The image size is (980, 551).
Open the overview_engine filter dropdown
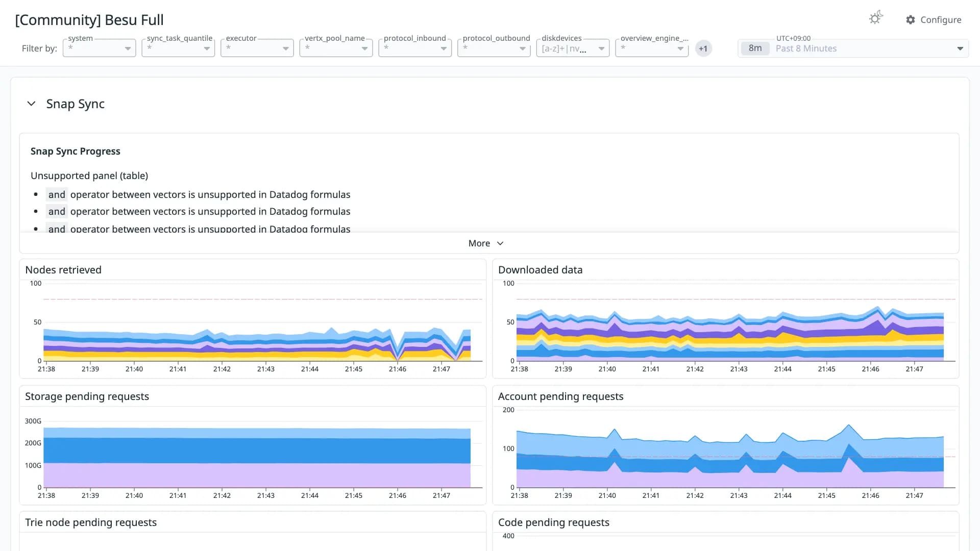click(652, 48)
